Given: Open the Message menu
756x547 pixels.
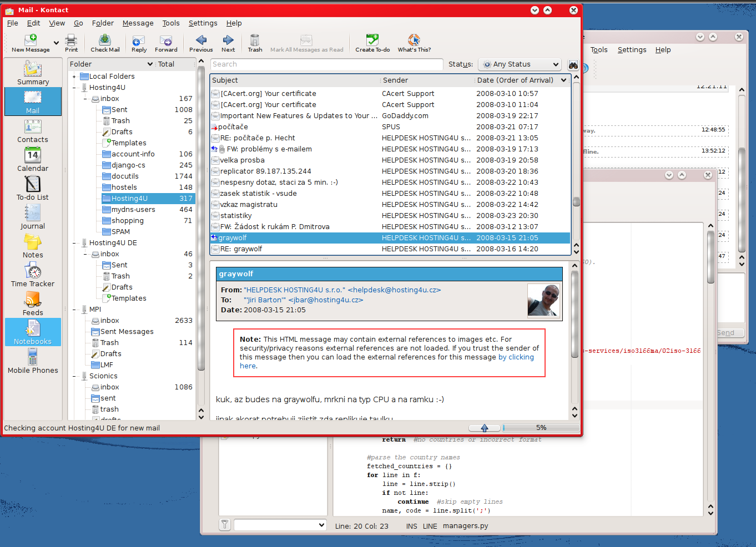Looking at the screenshot, I should (138, 23).
